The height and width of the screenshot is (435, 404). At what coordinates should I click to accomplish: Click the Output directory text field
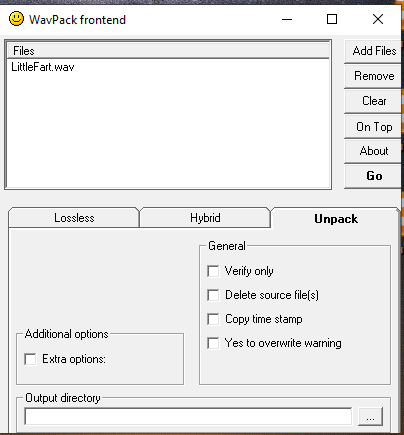tap(188, 416)
